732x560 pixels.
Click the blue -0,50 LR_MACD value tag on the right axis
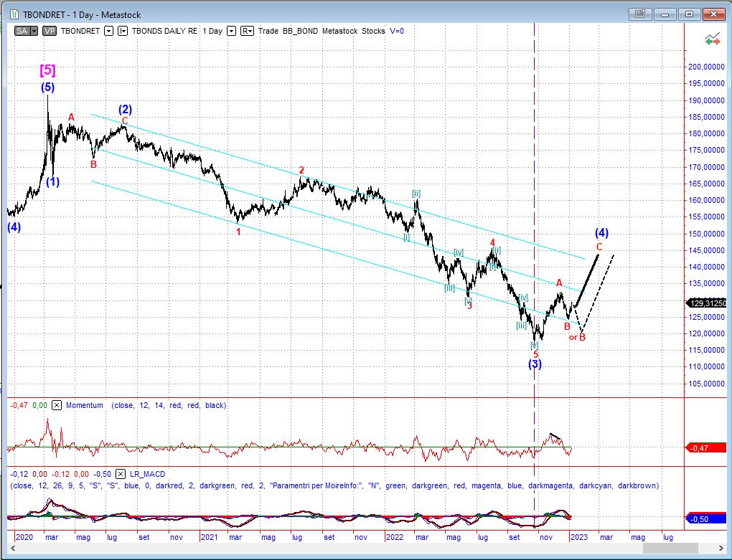click(706, 519)
